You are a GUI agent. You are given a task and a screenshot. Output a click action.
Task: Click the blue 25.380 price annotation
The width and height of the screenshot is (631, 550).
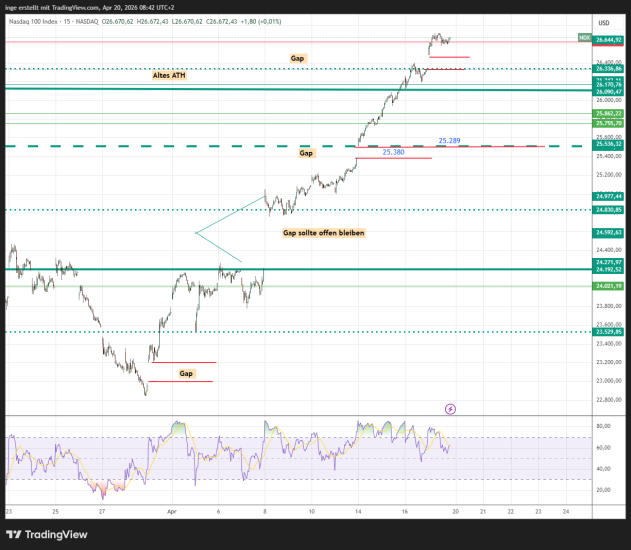pos(393,152)
